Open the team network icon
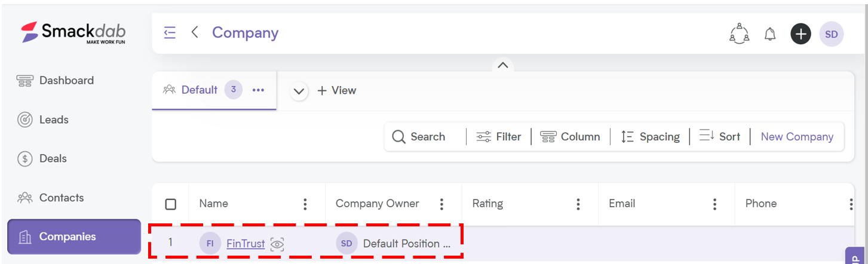868x264 pixels. click(x=740, y=33)
